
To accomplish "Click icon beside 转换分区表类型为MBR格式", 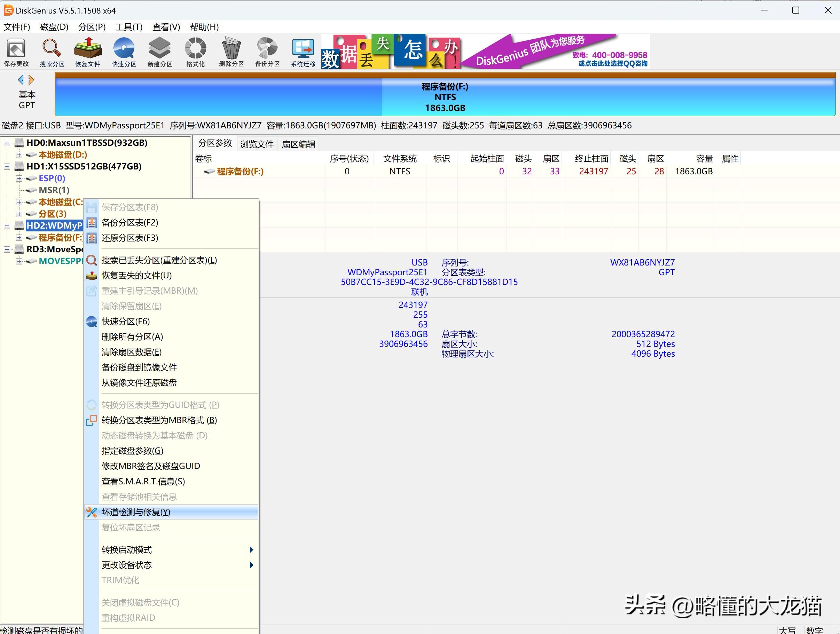I will pos(92,420).
